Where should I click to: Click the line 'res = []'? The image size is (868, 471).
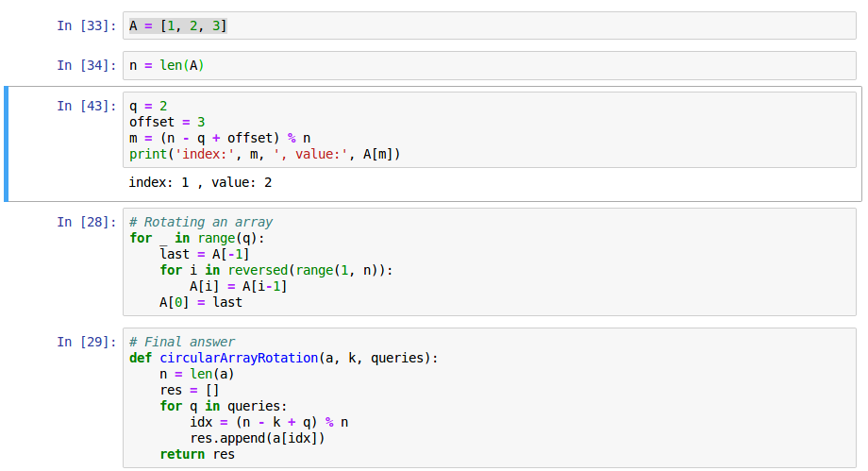[x=190, y=390]
